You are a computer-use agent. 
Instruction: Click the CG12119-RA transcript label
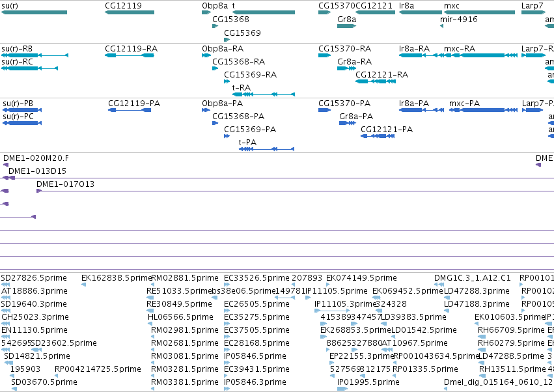point(131,48)
